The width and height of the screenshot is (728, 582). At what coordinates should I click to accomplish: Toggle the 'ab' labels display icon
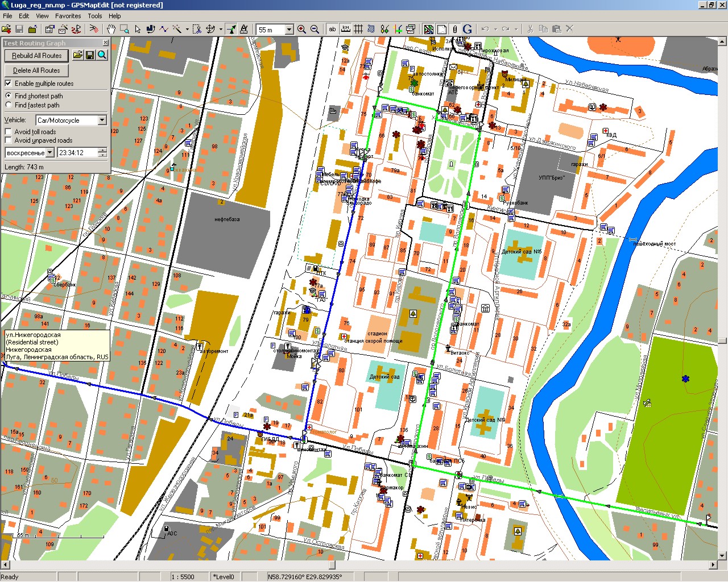pyautogui.click(x=332, y=29)
